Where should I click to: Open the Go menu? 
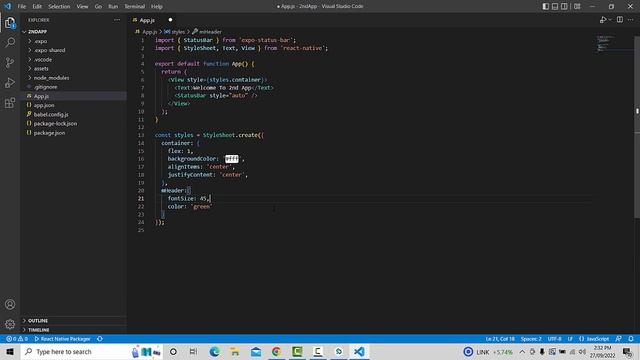[x=98, y=7]
